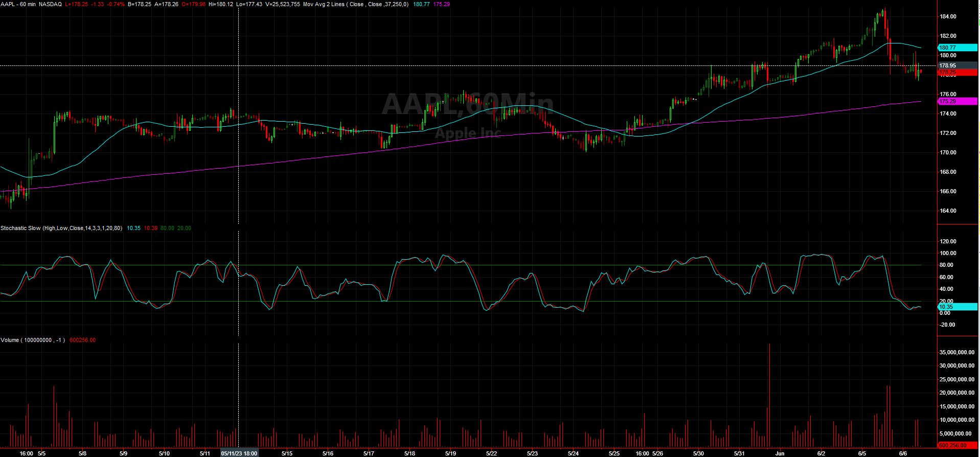Select the 5/25 date on the time axis
This screenshot has width=980, height=457.
(x=614, y=453)
